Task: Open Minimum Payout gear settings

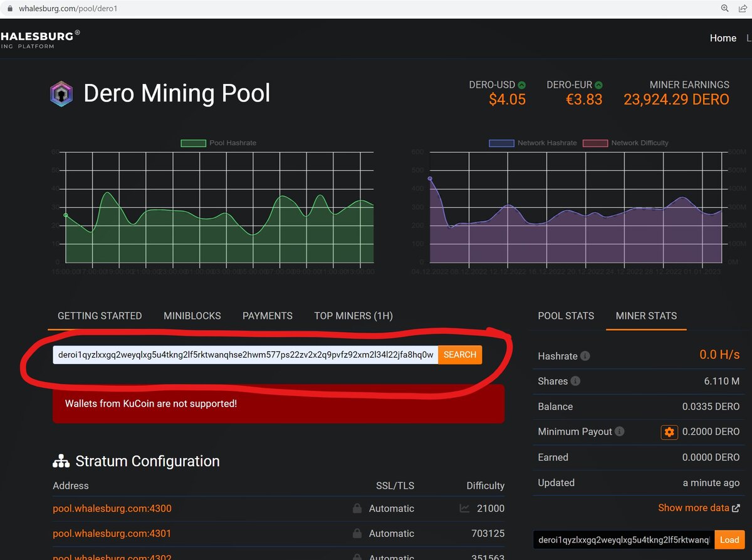Action: point(669,432)
